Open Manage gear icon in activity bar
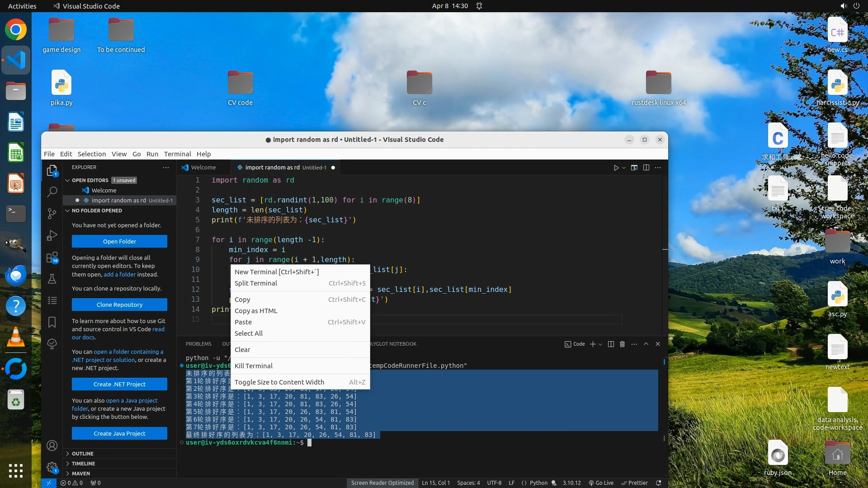The image size is (868, 488). click(52, 467)
